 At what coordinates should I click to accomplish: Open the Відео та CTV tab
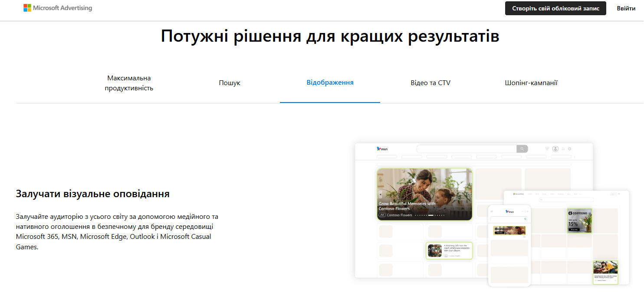click(x=430, y=83)
